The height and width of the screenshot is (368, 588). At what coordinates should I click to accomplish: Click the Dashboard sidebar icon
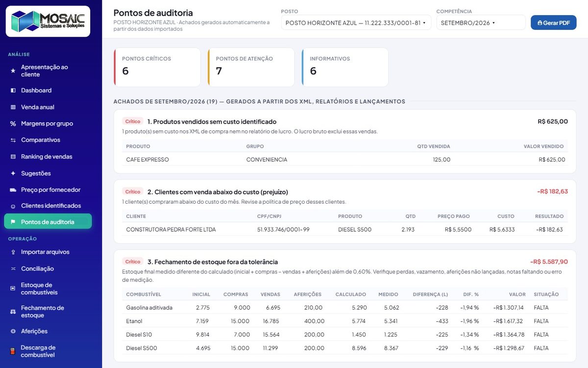tap(13, 90)
